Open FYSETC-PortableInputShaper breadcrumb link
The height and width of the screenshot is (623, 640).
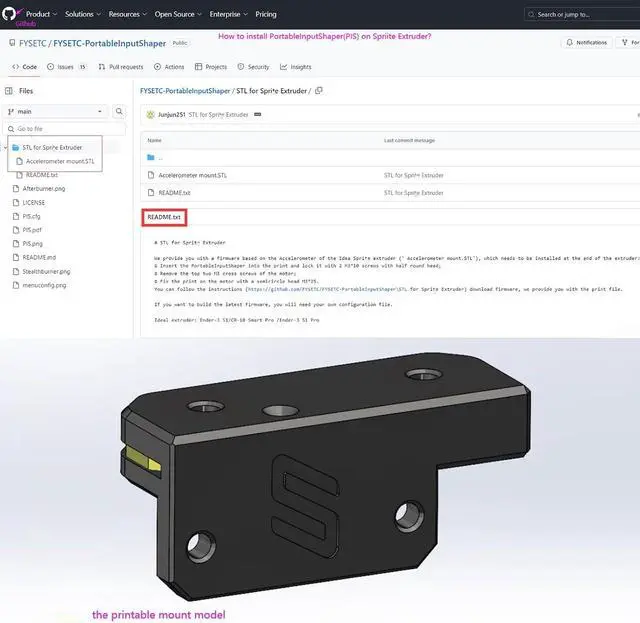click(185, 91)
